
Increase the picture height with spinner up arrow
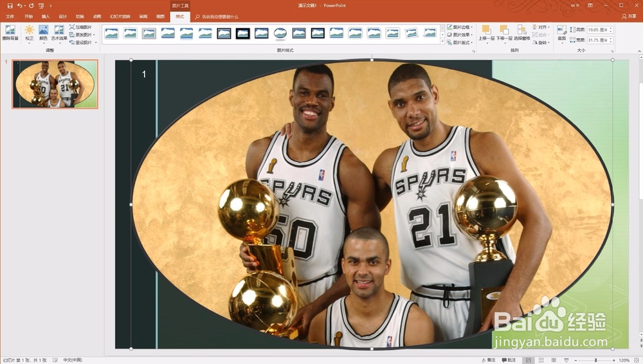pyautogui.click(x=611, y=28)
